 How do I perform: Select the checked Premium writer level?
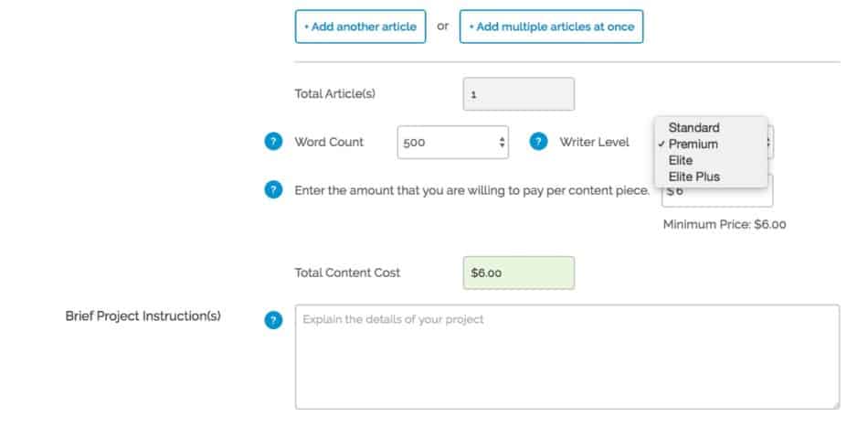tap(693, 144)
